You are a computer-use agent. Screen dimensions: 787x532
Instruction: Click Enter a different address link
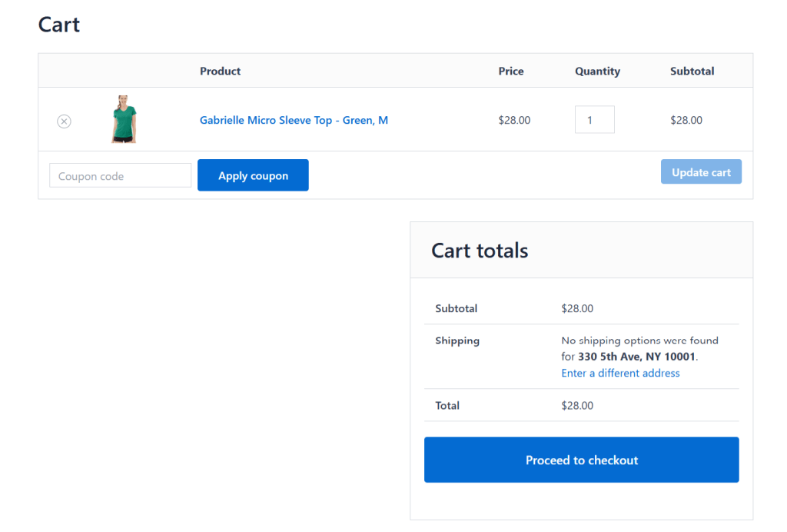(x=620, y=373)
